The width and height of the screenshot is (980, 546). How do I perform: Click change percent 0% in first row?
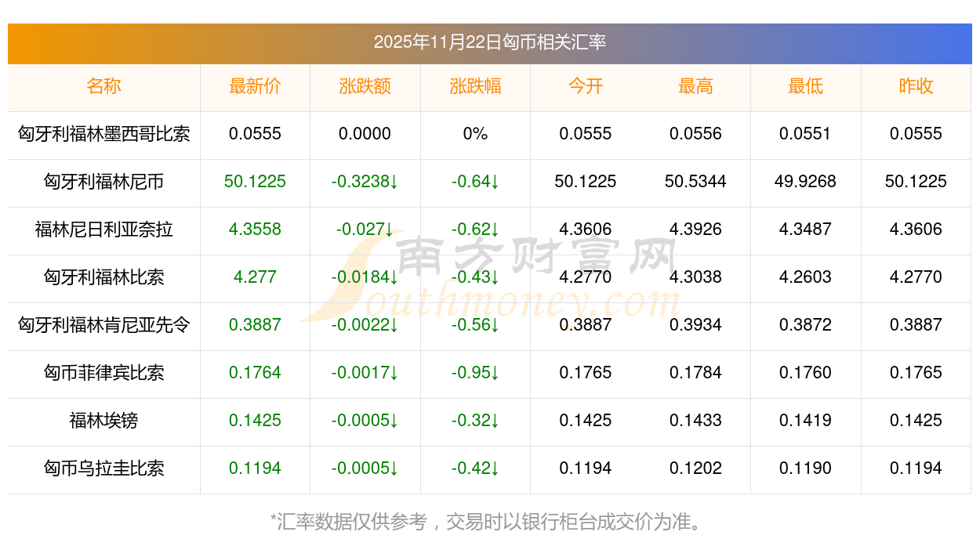475,134
